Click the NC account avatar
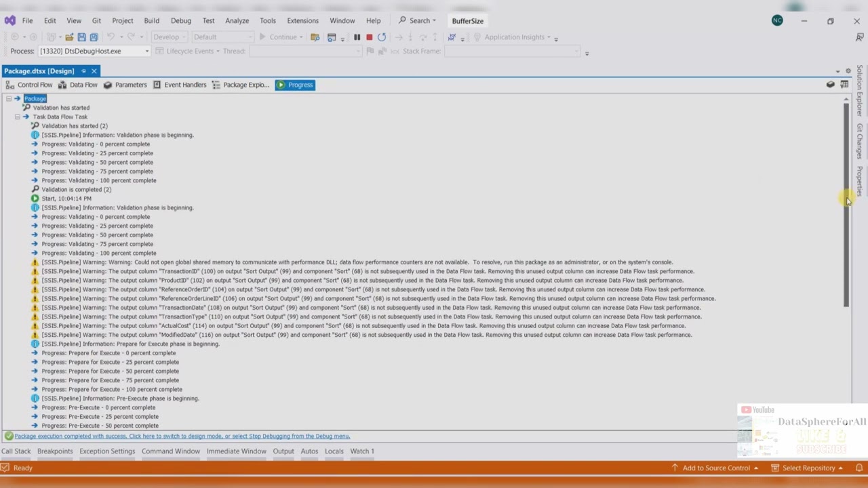Screen dimensions: 868x488 point(777,20)
